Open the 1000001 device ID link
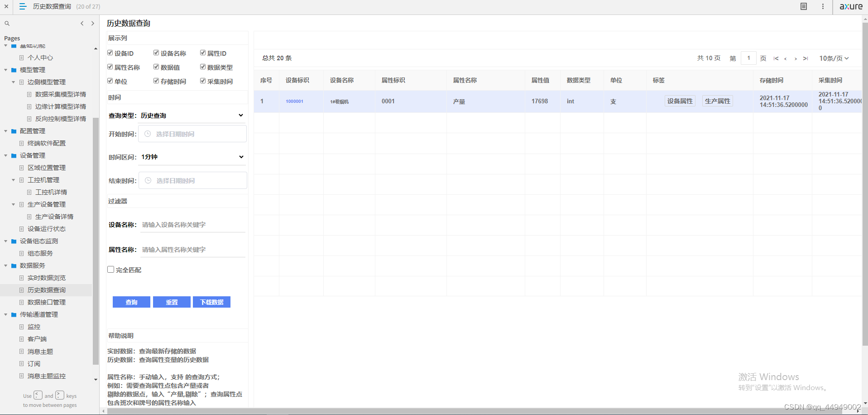The width and height of the screenshot is (868, 415). tap(294, 101)
